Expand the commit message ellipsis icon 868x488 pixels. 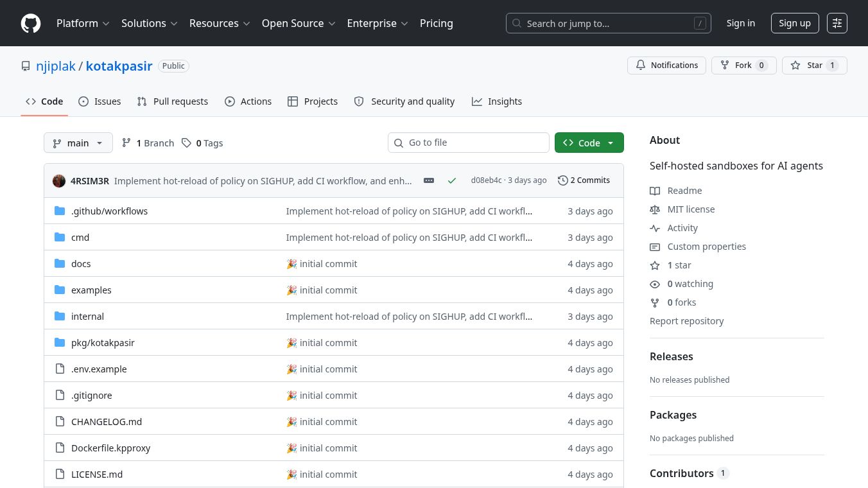(x=429, y=180)
